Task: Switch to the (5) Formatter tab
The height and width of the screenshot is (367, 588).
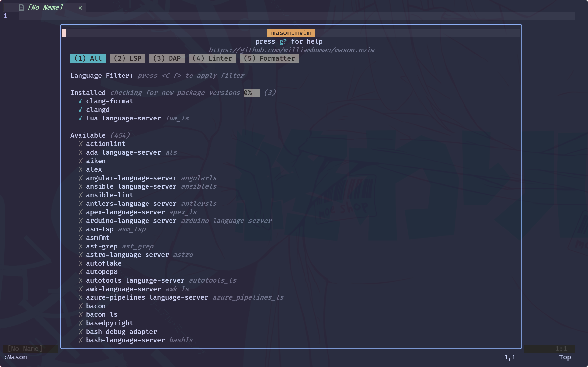Action: click(269, 58)
